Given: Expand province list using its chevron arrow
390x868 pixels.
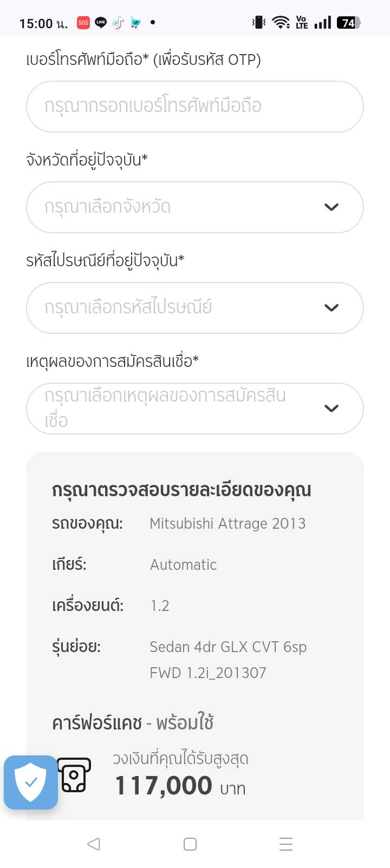Looking at the screenshot, I should [x=331, y=207].
